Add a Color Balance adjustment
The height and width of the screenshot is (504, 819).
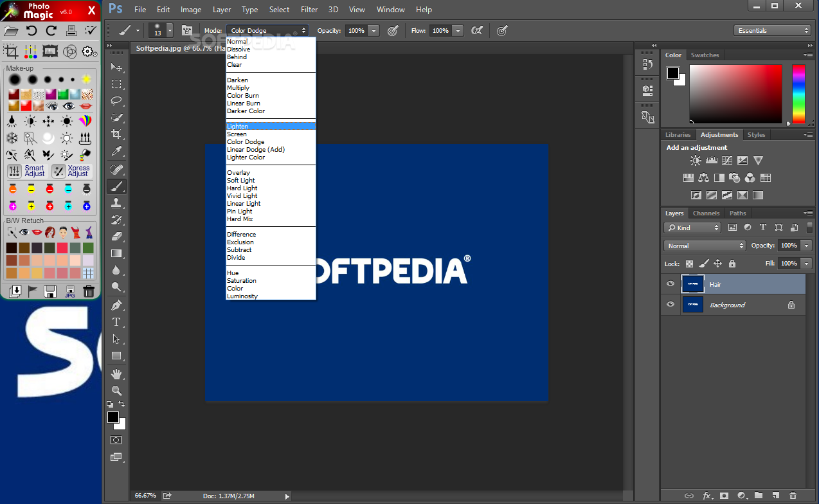pos(703,178)
